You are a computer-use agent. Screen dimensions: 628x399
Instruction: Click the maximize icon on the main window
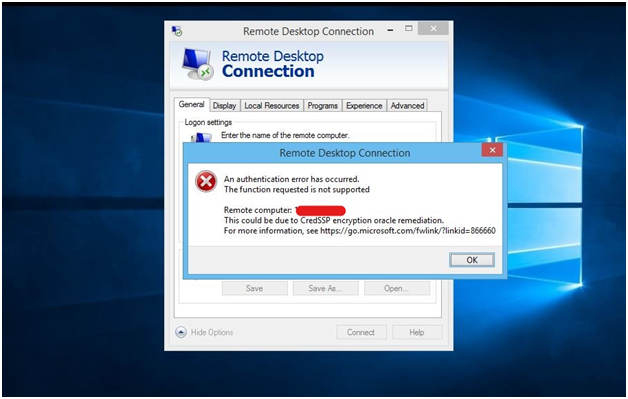click(409, 28)
